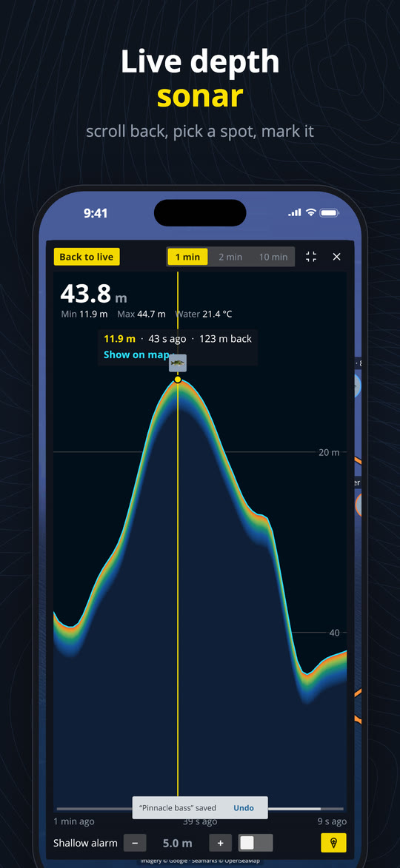Decrease the shallow alarm with the minus button
The width and height of the screenshot is (400, 868).
click(x=135, y=843)
